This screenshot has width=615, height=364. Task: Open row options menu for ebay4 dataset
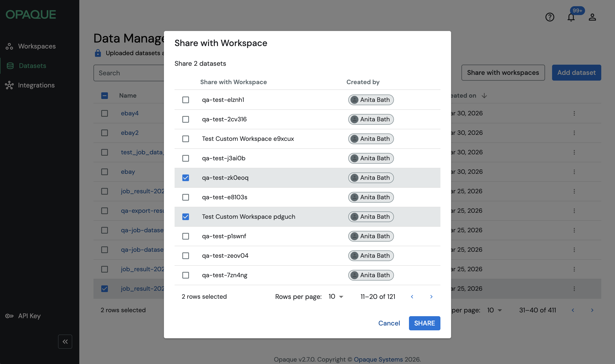coord(574,113)
